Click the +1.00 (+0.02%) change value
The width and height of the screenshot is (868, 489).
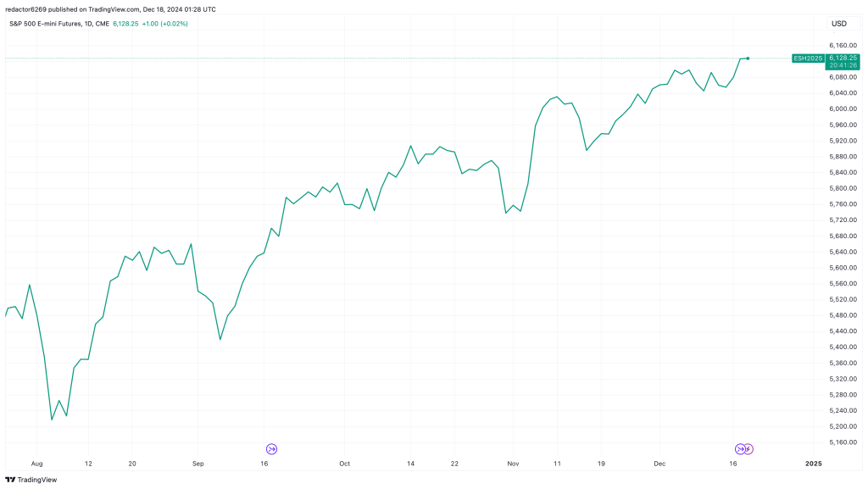tap(169, 24)
